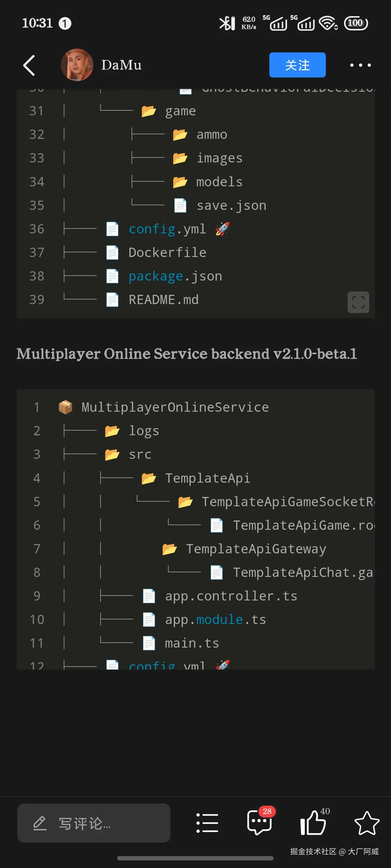Follow the author with the 关注 button
Screen dimensions: 391x868
(x=297, y=65)
